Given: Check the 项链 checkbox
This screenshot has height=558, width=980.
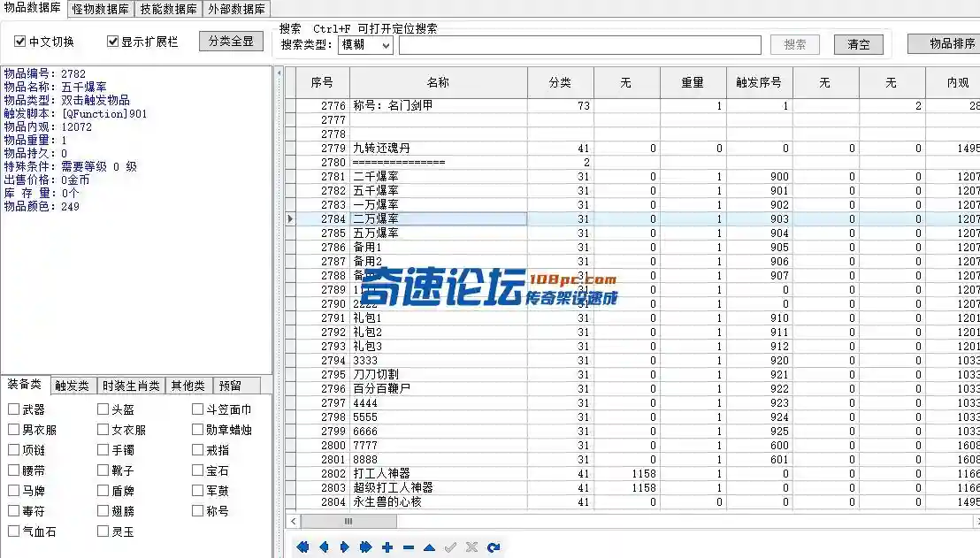Looking at the screenshot, I should [14, 450].
